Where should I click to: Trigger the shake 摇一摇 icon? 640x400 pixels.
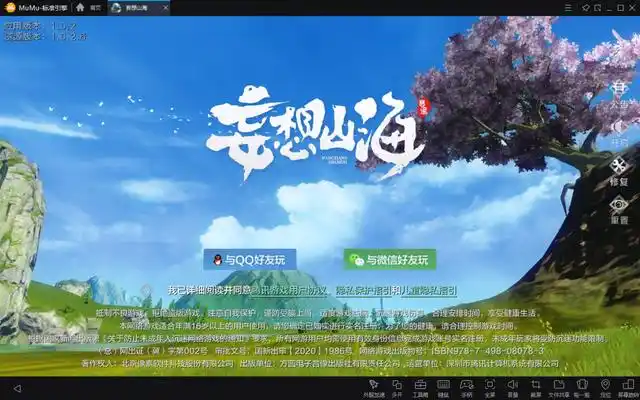tap(582, 388)
